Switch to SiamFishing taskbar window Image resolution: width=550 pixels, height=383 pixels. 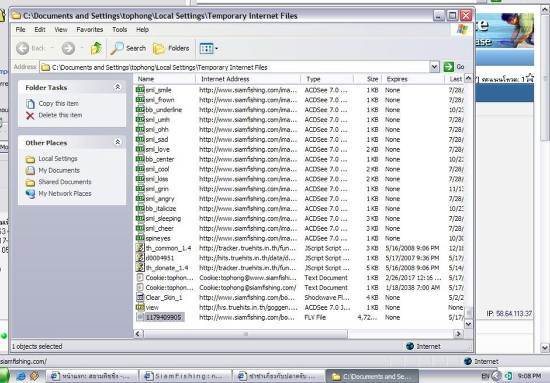pyautogui.click(x=186, y=376)
